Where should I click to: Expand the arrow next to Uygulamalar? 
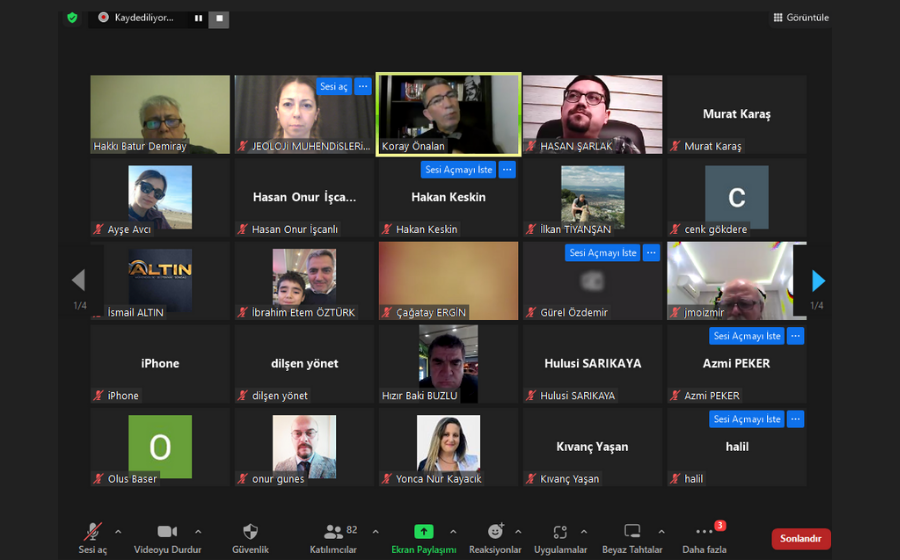pos(584,532)
